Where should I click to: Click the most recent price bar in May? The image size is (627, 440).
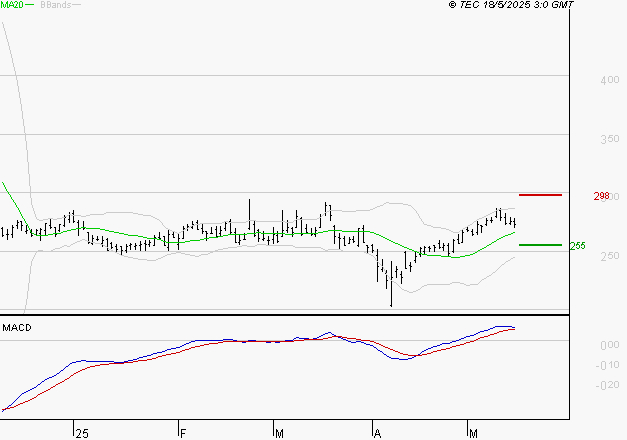coord(514,222)
